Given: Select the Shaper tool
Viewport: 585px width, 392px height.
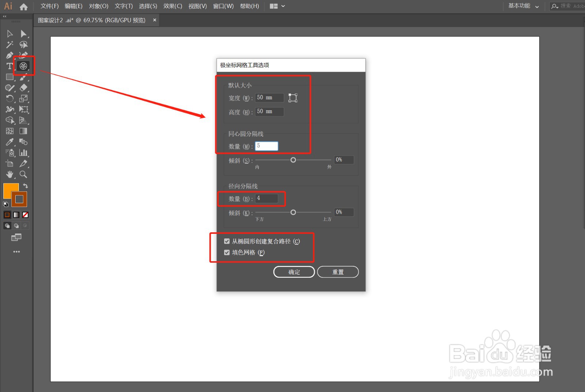Looking at the screenshot, I should (x=10, y=88).
